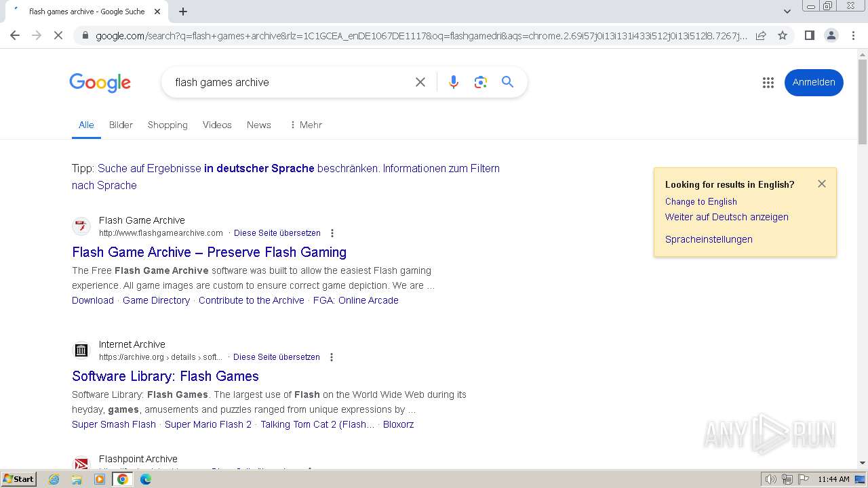This screenshot has height=488, width=868.
Task: Go back to the previous page
Action: pos(15,35)
